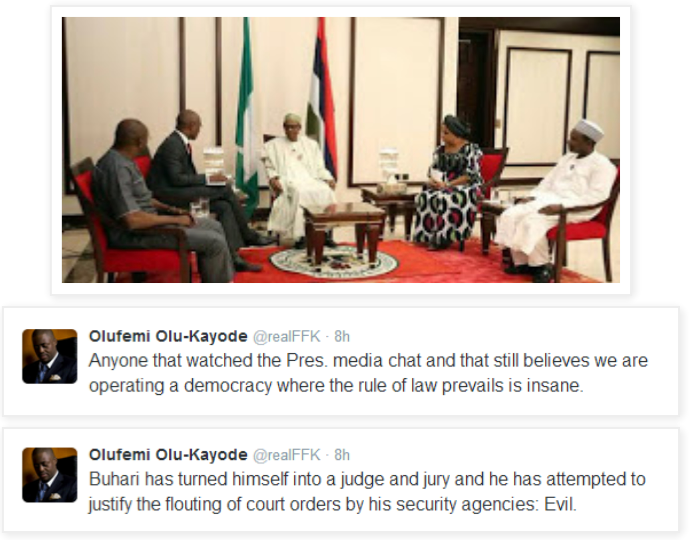Click the circular seal on the red carpet
Viewport: 692px width, 540px height.
pos(334,262)
